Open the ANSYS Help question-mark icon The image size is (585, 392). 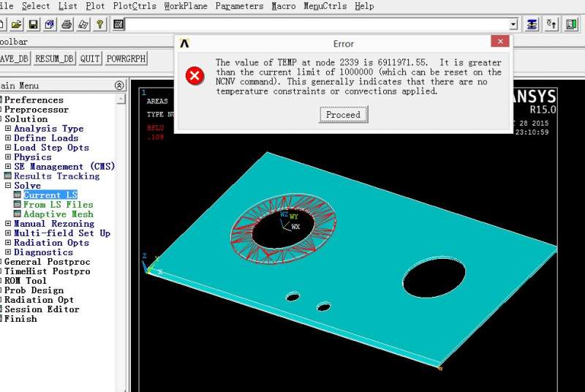pos(99,25)
